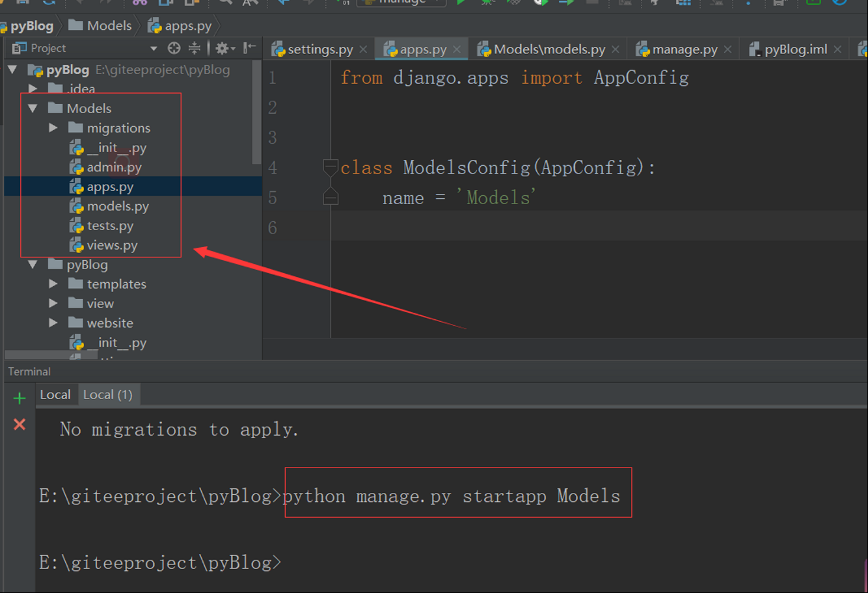Close the pyBlog.iml editor tab
Image resolution: width=868 pixels, height=593 pixels.
click(837, 49)
